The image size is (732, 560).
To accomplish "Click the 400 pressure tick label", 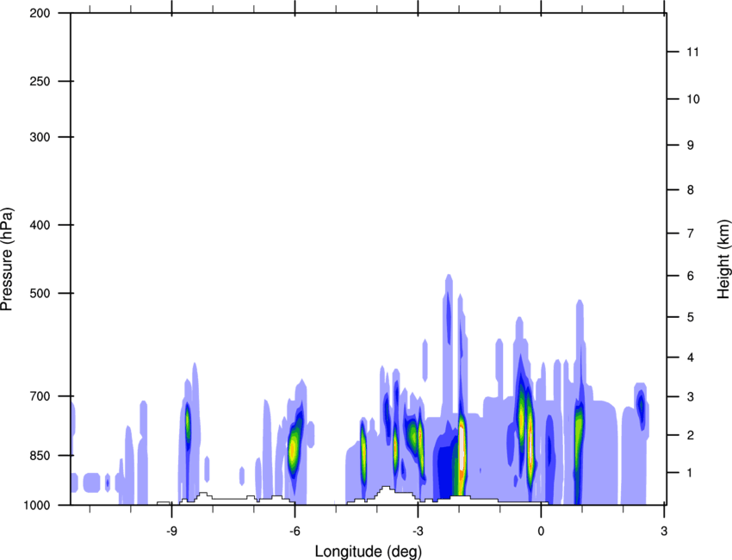I will (x=40, y=225).
